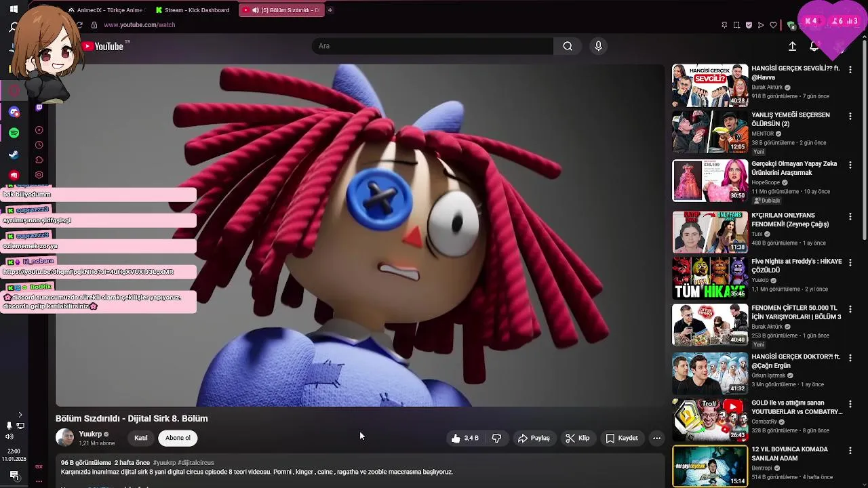Open the ad blocker shield icon
The image size is (868, 488).
coord(749,25)
